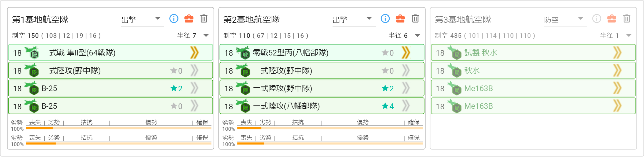Click plane icon of 零戦52型丙(八幡部隊)
The height and width of the screenshot is (157, 644).
[x=243, y=53]
